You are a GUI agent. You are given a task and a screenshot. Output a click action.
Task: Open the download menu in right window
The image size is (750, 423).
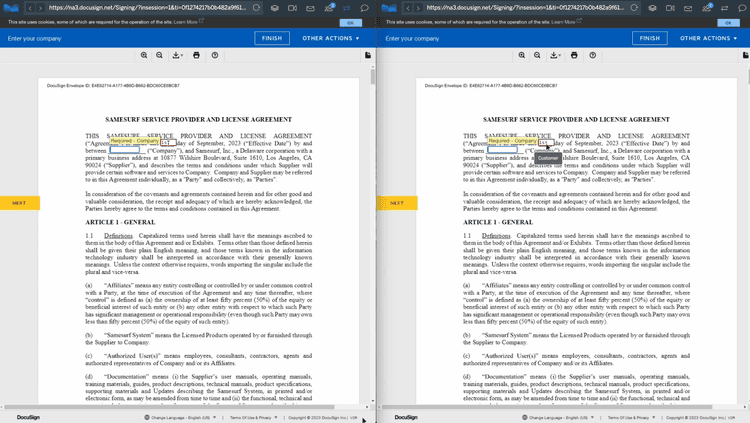click(555, 56)
